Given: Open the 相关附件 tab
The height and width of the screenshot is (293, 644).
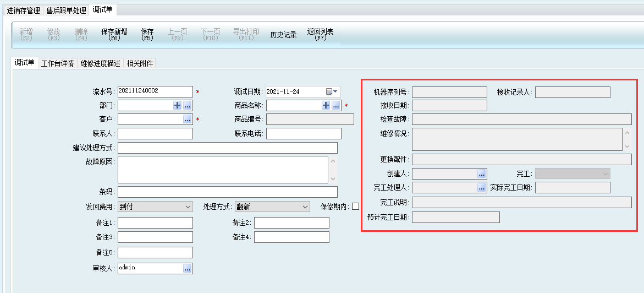Looking at the screenshot, I should click(140, 63).
